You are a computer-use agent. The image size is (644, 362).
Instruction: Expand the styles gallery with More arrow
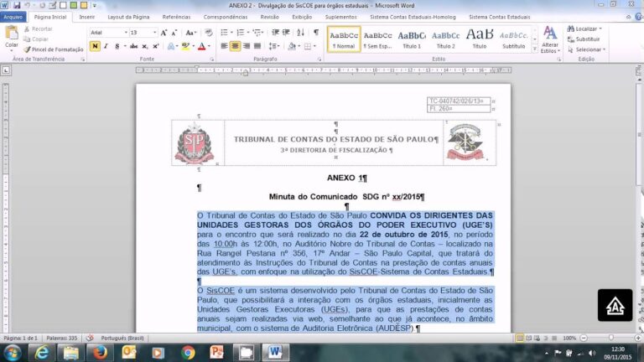pos(535,49)
